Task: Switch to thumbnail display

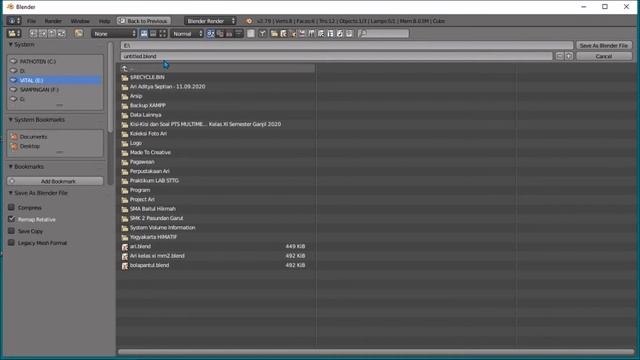Action: click(x=163, y=33)
